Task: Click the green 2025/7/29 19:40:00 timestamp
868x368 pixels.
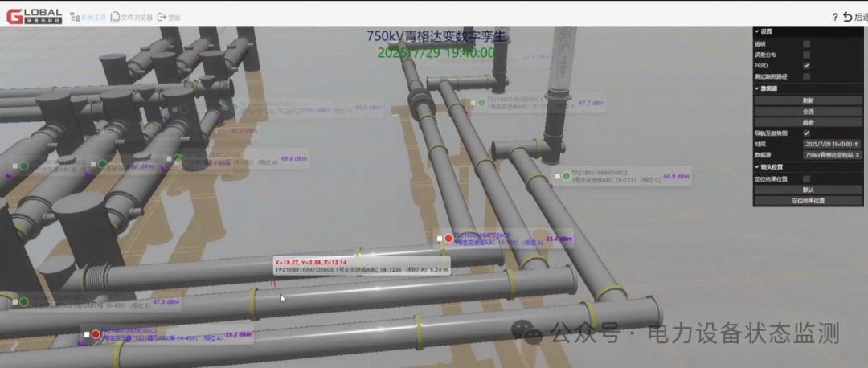Action: [436, 52]
